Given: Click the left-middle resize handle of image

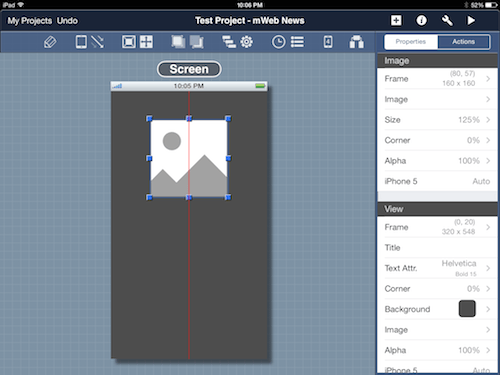Looking at the screenshot, I should 149,158.
